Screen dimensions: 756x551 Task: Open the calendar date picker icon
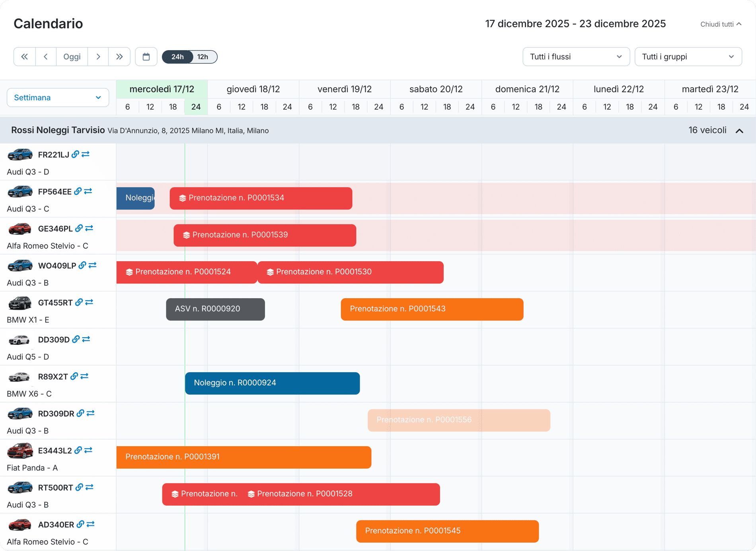pos(146,57)
